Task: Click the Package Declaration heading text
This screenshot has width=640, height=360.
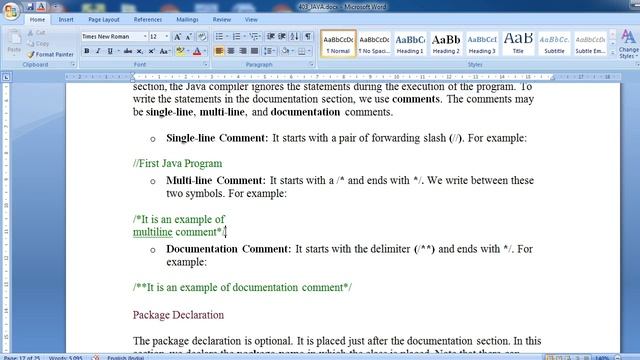Action: pos(178,315)
